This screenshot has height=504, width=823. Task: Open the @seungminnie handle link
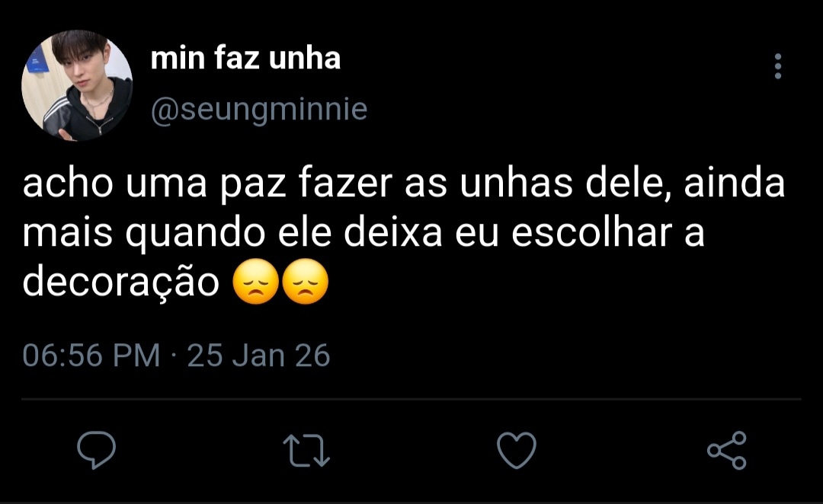tap(259, 110)
